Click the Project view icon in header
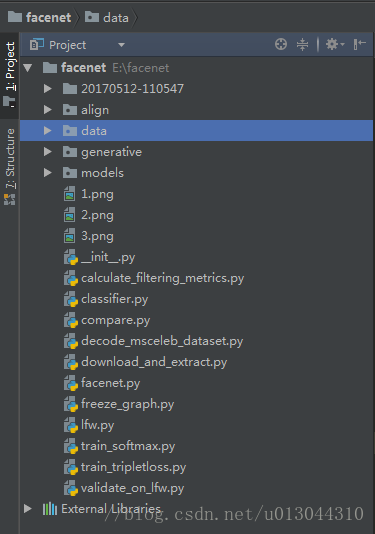This screenshot has height=534, width=375. click(37, 44)
